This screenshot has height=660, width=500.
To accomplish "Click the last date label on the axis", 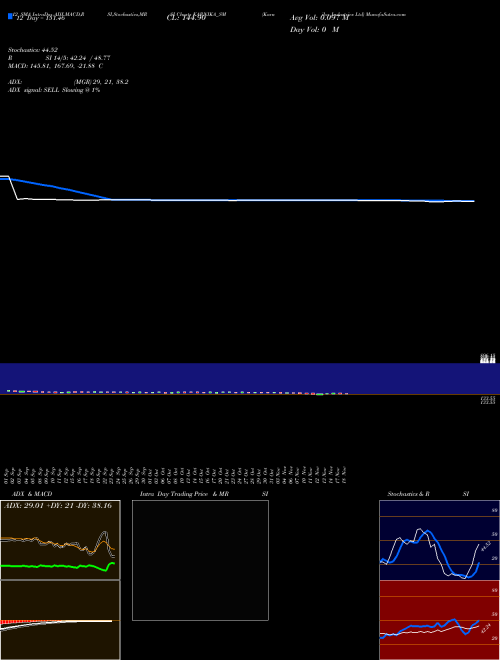I will coord(344,475).
